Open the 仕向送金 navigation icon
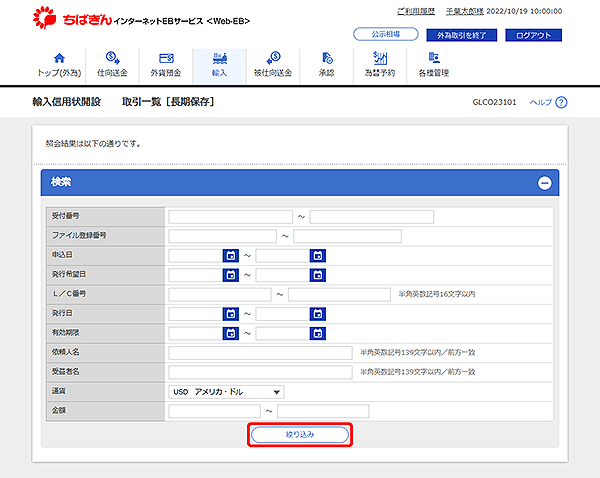Image resolution: width=600 pixels, height=478 pixels. (112, 65)
